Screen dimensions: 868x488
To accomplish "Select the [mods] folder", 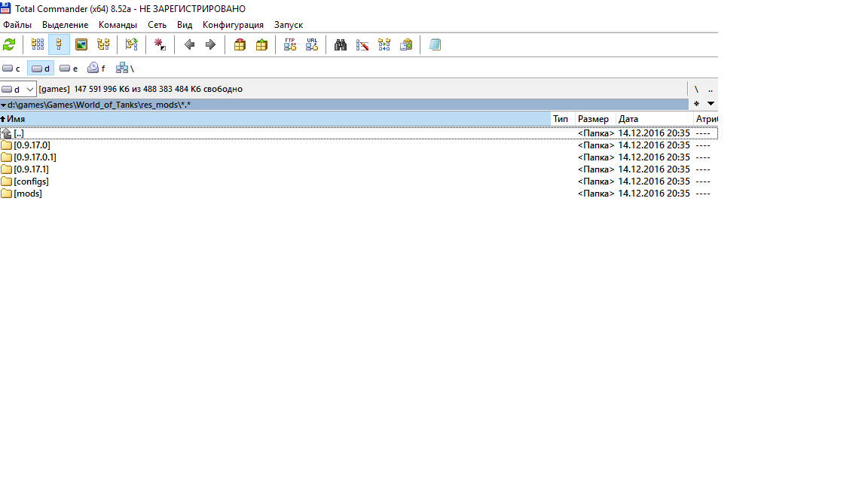I will click(x=359, y=194).
